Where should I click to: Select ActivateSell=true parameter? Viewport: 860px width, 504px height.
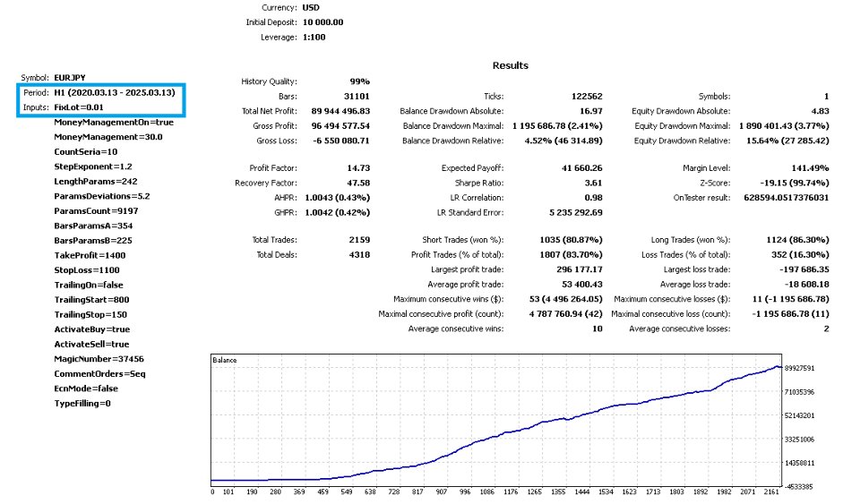tap(91, 344)
